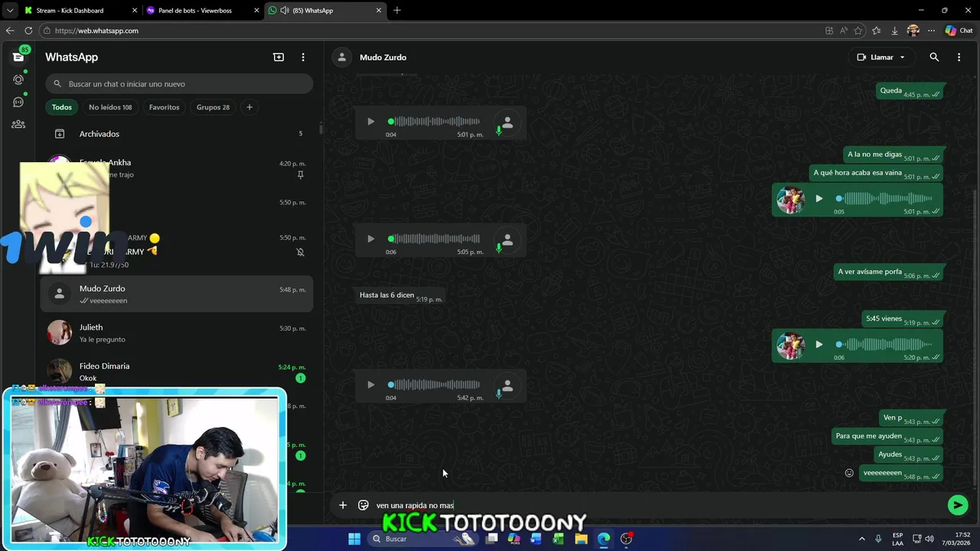Open the attach plus button
The height and width of the screenshot is (551, 980).
click(343, 505)
